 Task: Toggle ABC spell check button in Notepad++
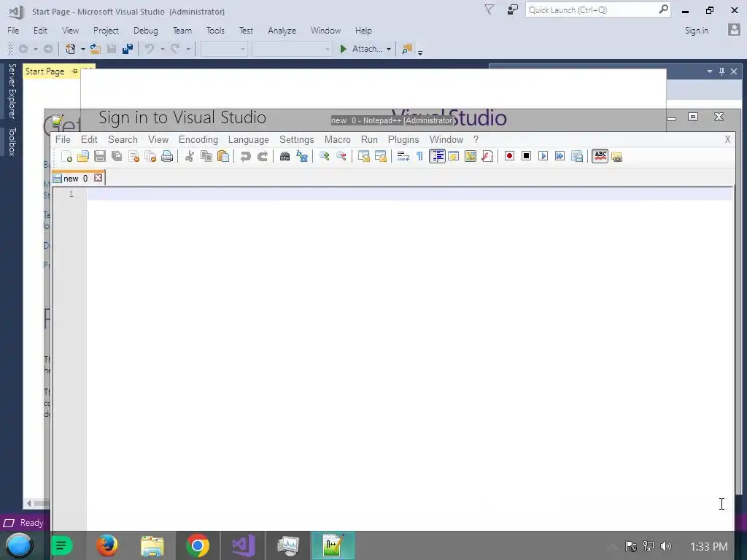coord(600,156)
